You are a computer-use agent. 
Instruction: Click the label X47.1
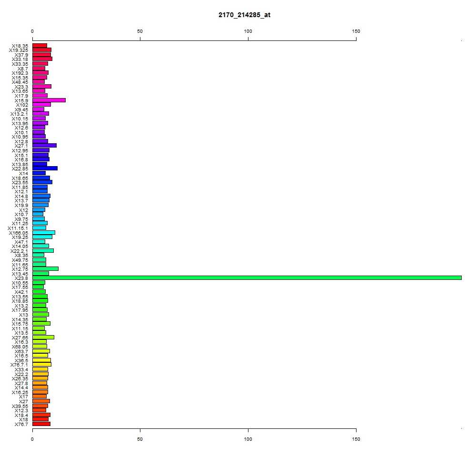(21, 242)
